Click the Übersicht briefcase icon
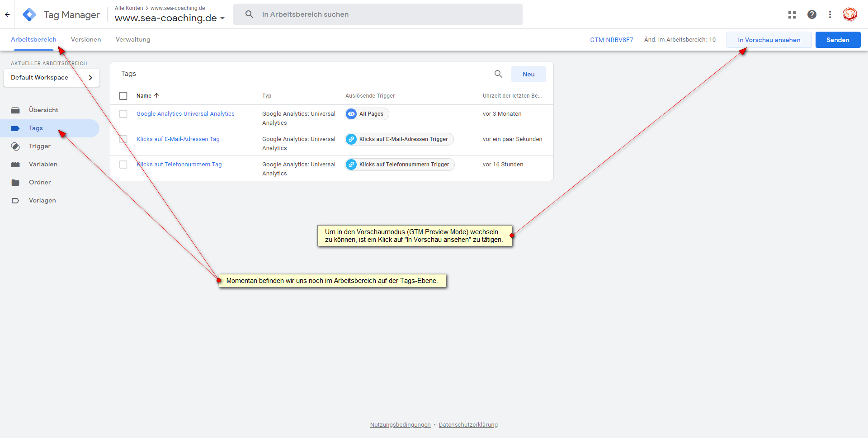This screenshot has width=868, height=438. [x=15, y=110]
